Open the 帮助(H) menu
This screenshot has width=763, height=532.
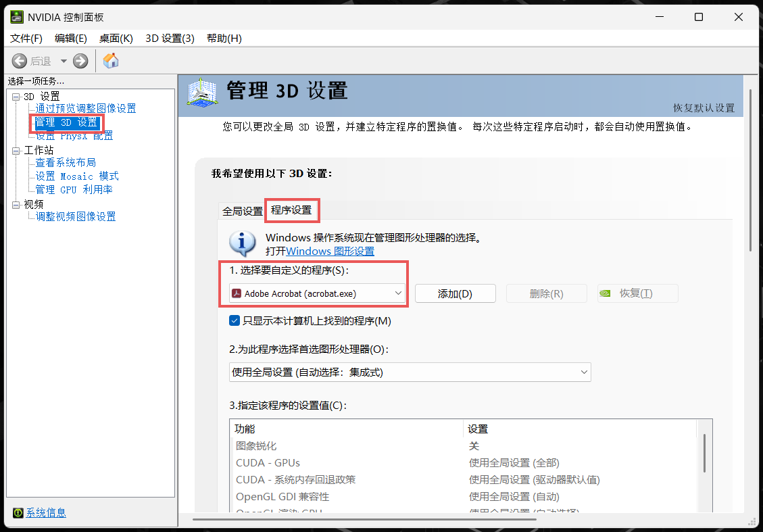224,38
